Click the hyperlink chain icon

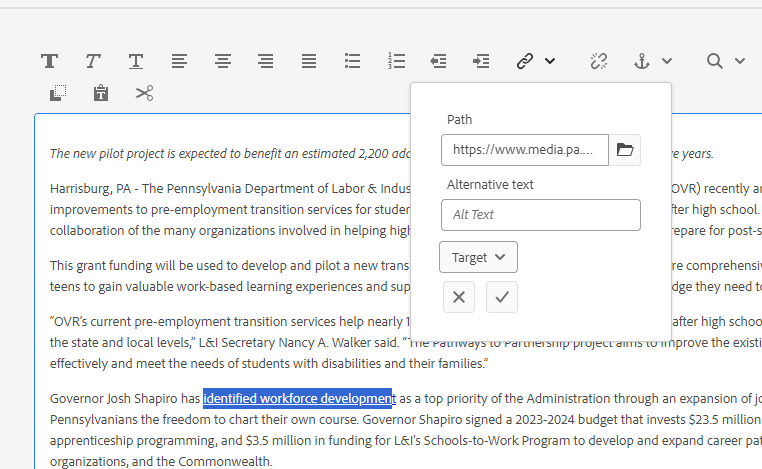click(525, 61)
